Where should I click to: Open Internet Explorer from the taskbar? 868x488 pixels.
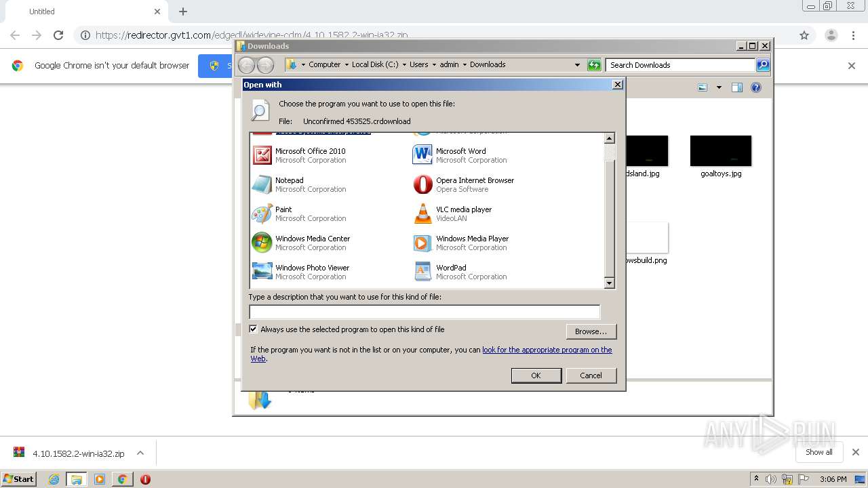(54, 479)
